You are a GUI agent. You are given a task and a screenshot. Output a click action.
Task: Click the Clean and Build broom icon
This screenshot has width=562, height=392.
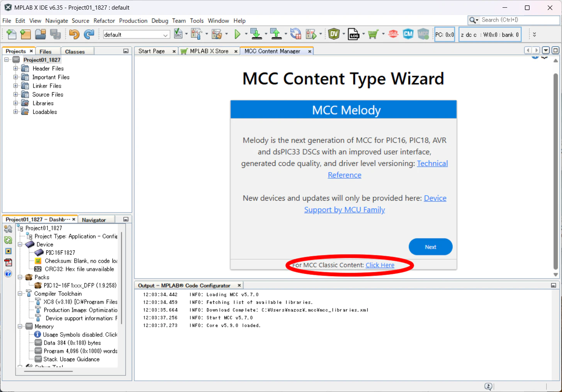(217, 34)
